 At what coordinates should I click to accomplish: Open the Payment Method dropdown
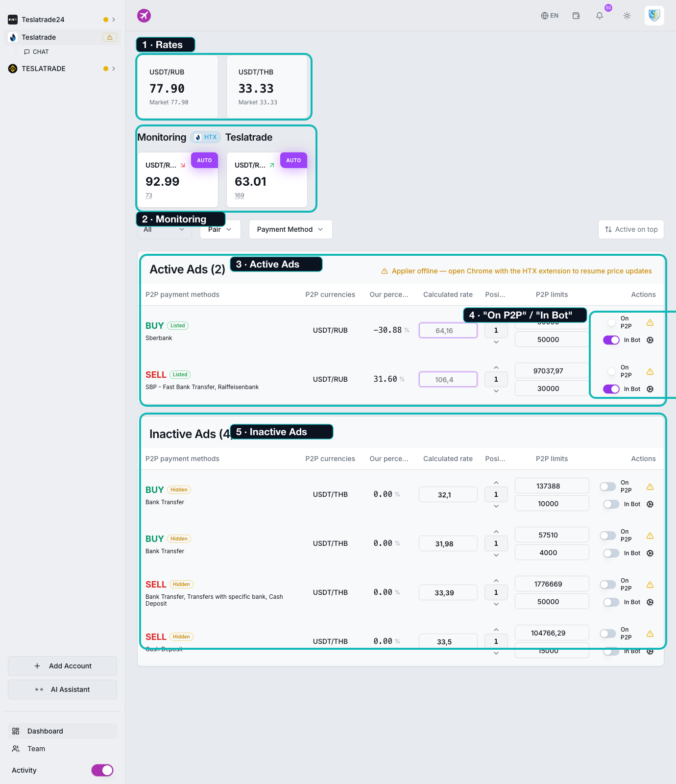(x=290, y=229)
